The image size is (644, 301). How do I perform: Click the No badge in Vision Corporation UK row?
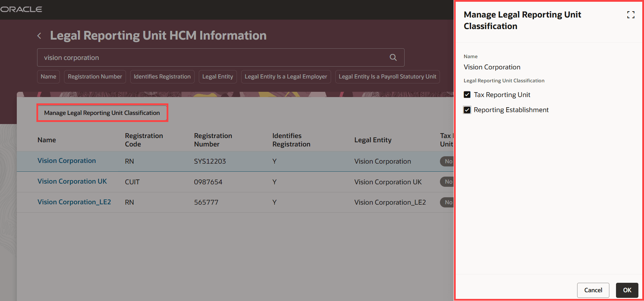(447, 182)
